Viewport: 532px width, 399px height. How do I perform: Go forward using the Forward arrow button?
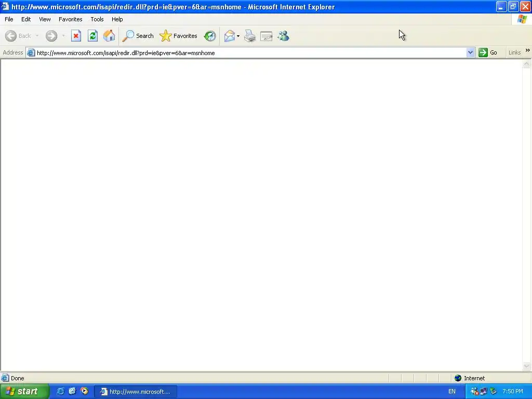coord(51,36)
